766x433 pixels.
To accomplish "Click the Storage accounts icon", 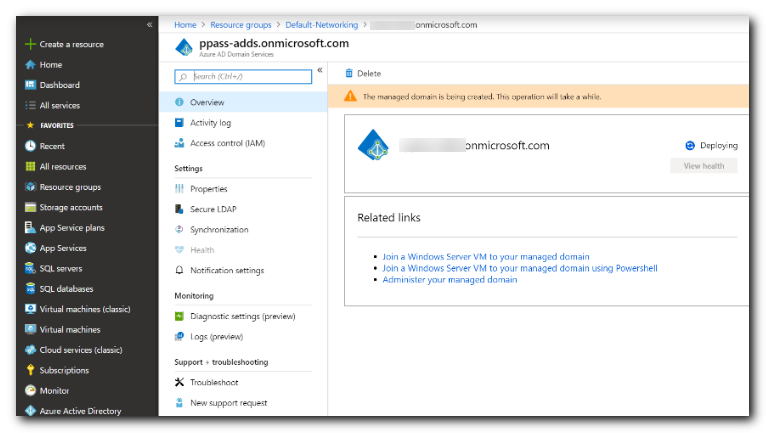I will point(30,207).
